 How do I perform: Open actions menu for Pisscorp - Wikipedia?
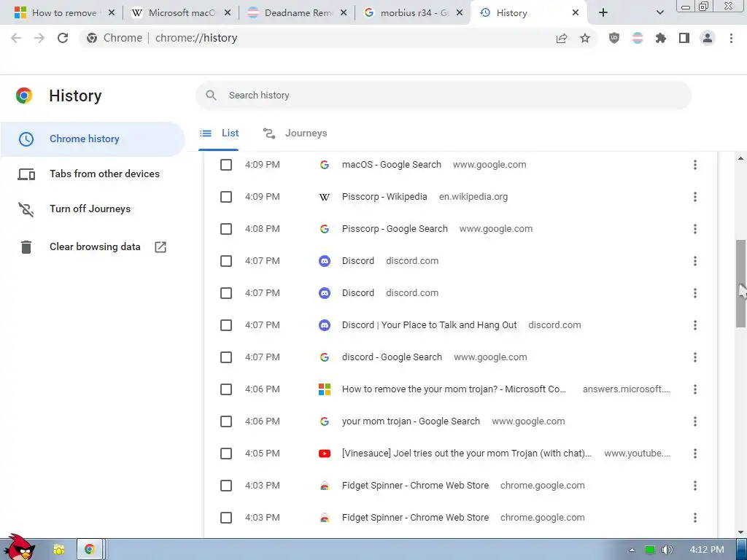pyautogui.click(x=695, y=197)
